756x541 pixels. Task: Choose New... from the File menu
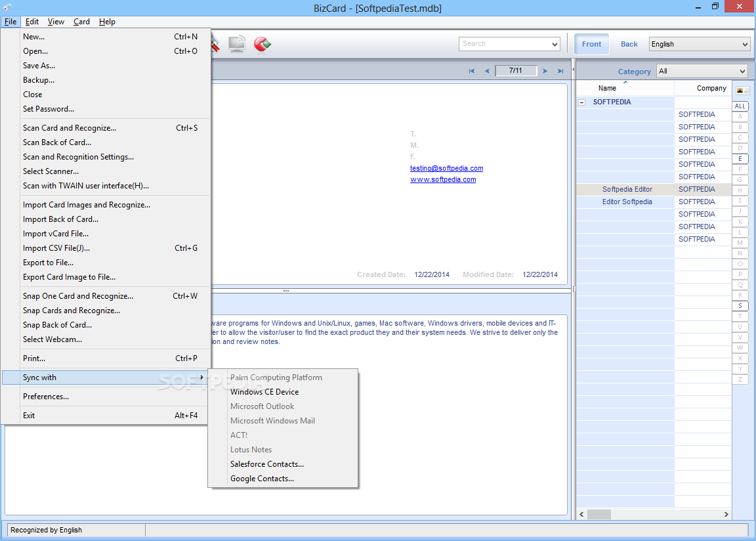click(106, 37)
